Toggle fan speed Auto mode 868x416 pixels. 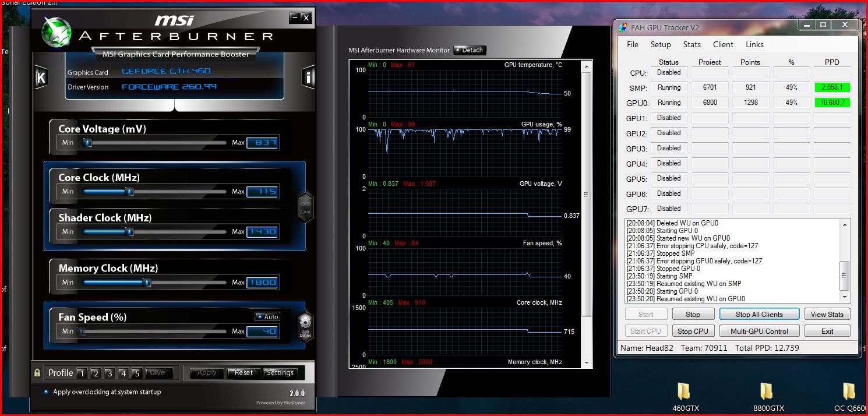[x=267, y=316]
